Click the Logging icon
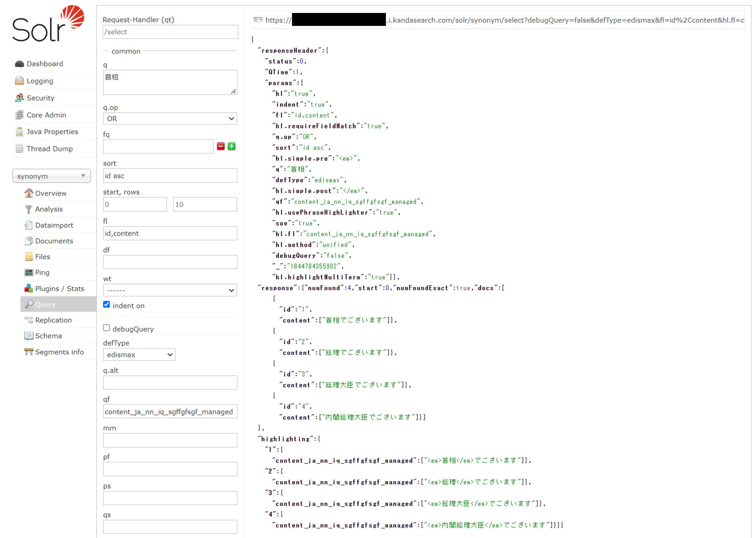 coord(19,81)
